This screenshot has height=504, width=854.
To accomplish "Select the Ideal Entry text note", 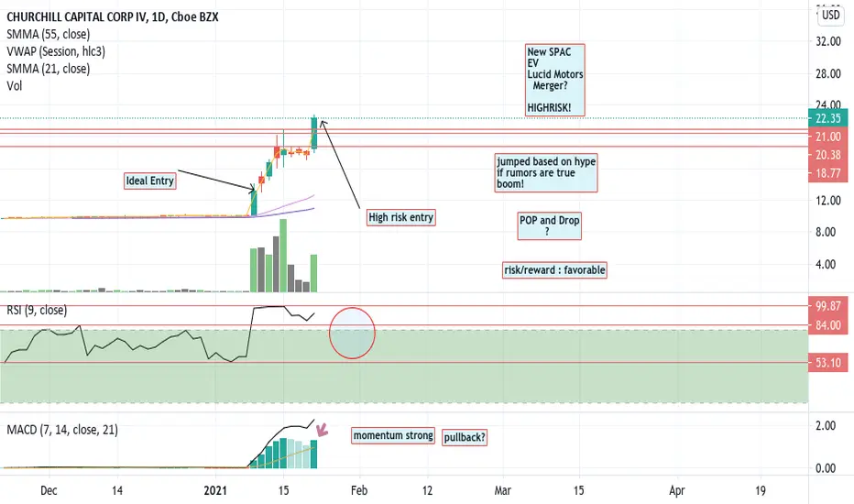I will [x=149, y=181].
